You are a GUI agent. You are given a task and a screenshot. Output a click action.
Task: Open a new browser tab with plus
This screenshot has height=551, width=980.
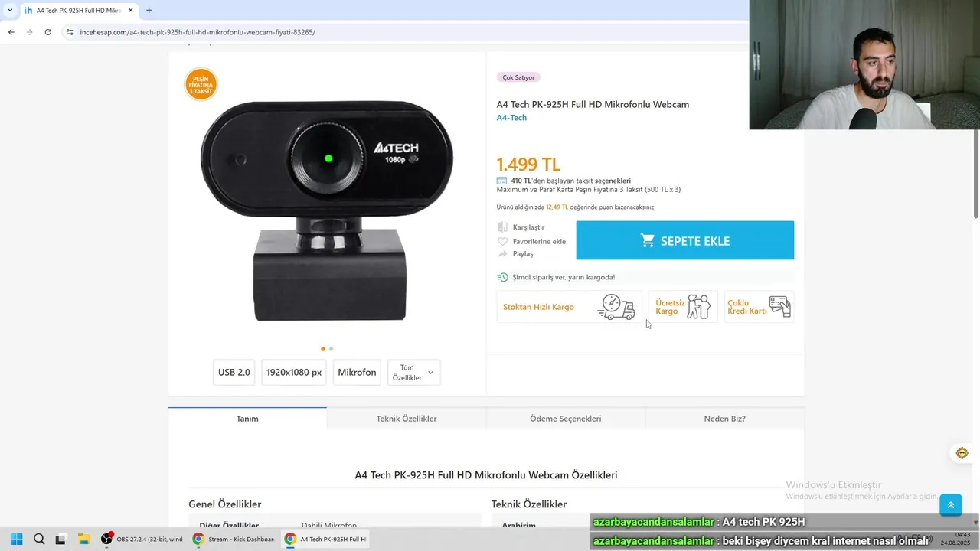pyautogui.click(x=149, y=11)
